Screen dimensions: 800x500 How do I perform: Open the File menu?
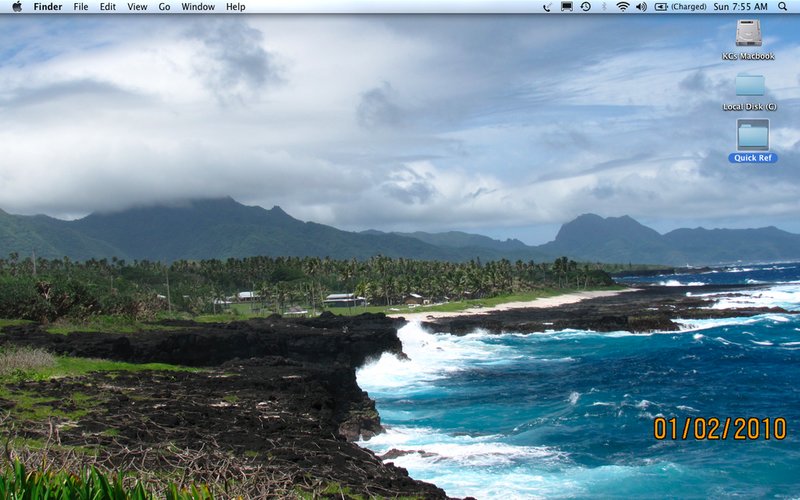[81, 7]
